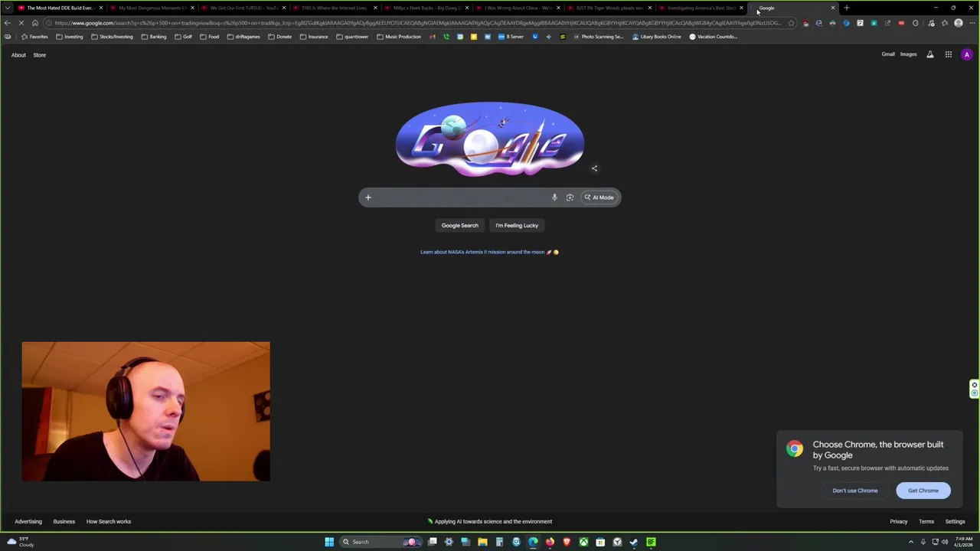The height and width of the screenshot is (551, 980).
Task: Open Firefox from the taskbar
Action: (550, 542)
